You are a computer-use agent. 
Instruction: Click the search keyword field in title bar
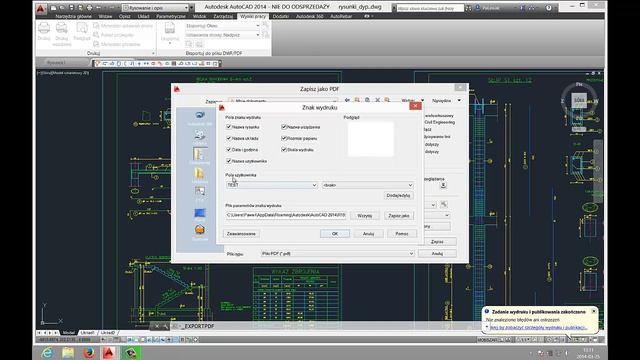pos(430,8)
